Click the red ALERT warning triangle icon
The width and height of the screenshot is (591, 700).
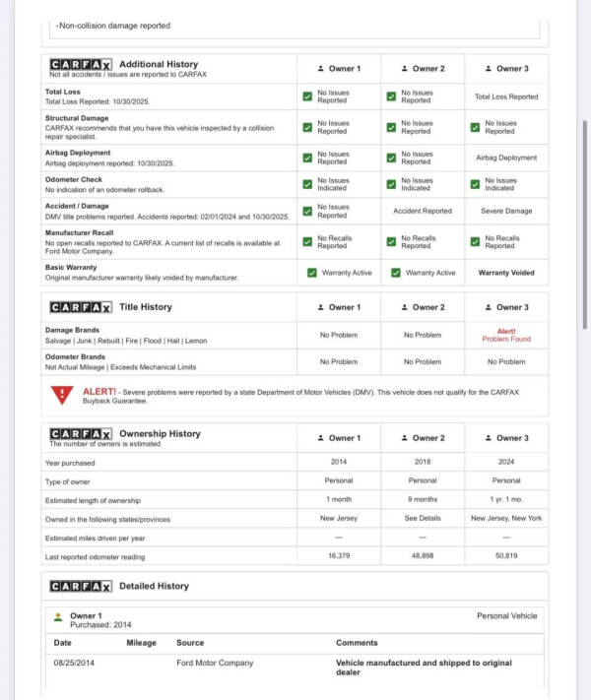(x=62, y=395)
